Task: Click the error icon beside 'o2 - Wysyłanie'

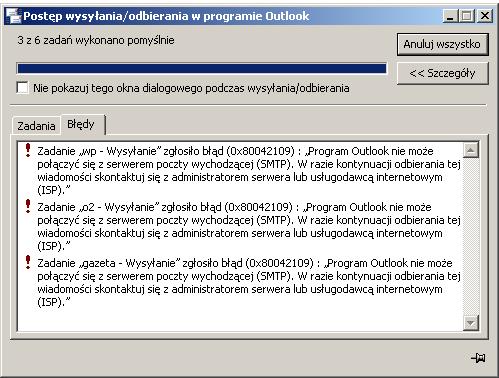Action: pos(28,206)
